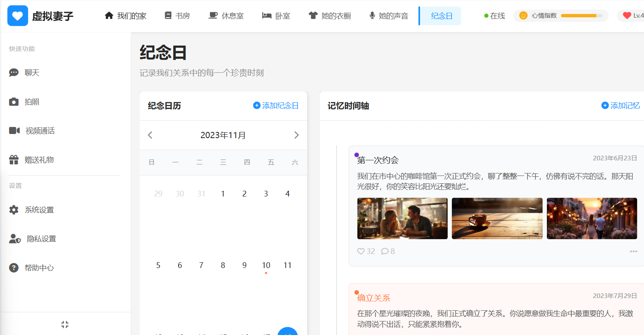Click orange timeline dot for 确立关系
This screenshot has height=335, width=644.
[x=356, y=293]
